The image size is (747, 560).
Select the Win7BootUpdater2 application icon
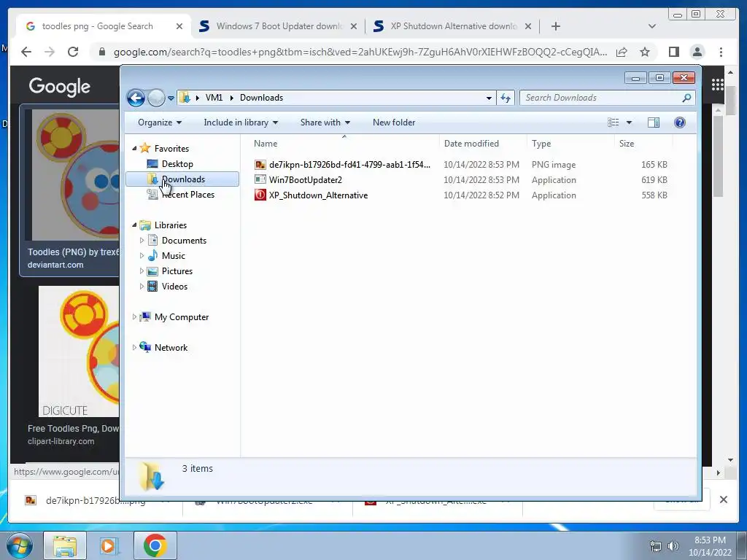(x=260, y=179)
